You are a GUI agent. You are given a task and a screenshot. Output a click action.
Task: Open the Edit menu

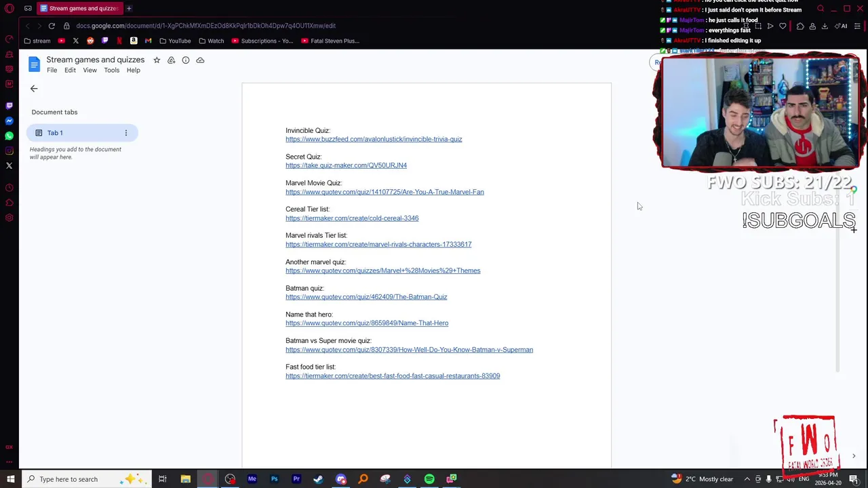click(70, 70)
